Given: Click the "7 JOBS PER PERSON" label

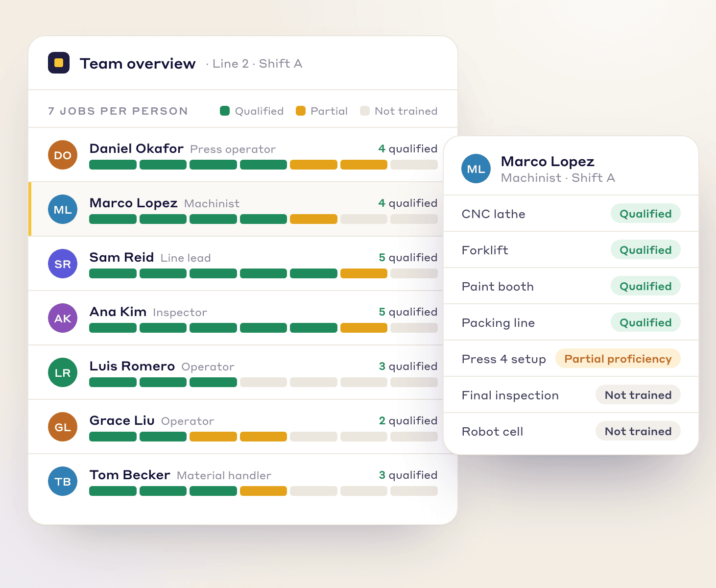Looking at the screenshot, I should (x=118, y=111).
